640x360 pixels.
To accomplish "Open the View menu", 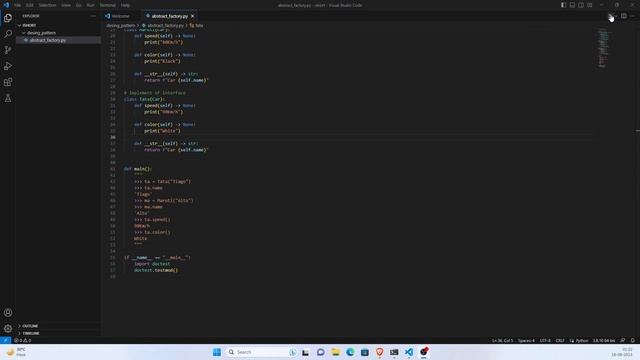I will pyautogui.click(x=66, y=5).
